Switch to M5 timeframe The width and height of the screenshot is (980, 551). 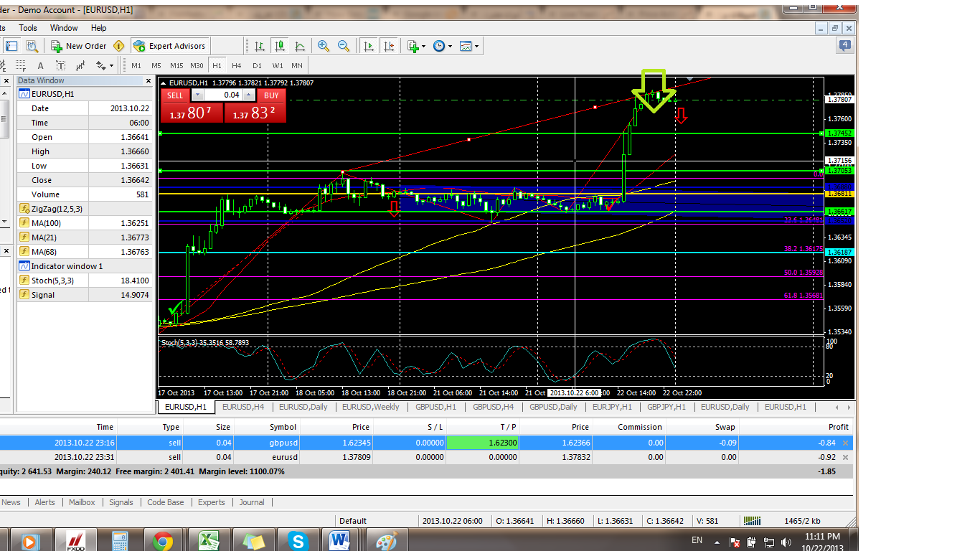(156, 65)
